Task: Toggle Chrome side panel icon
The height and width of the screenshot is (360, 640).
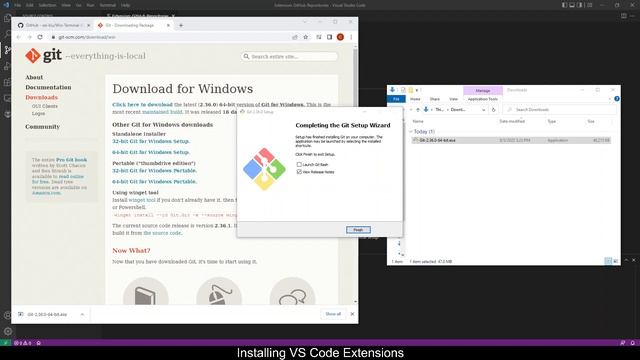Action: pos(329,37)
